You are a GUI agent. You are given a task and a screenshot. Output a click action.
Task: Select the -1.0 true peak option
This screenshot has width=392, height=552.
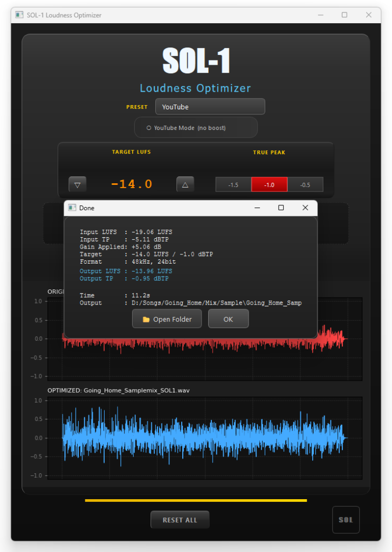coord(269,184)
